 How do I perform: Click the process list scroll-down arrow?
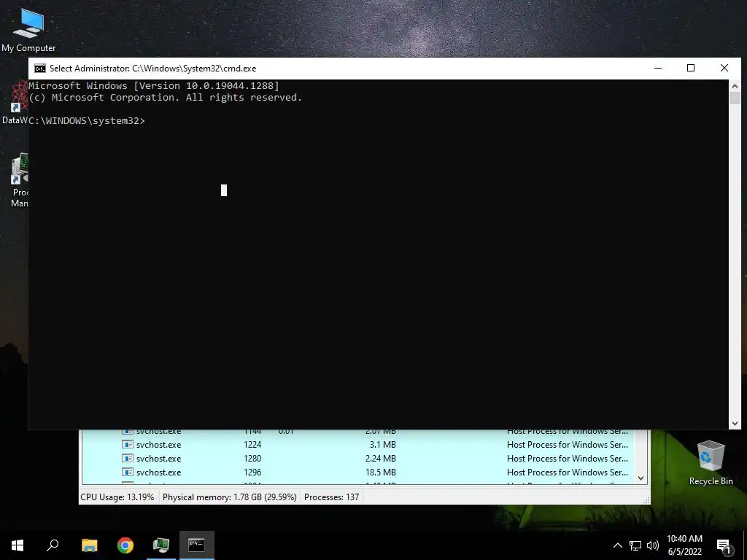click(x=640, y=478)
